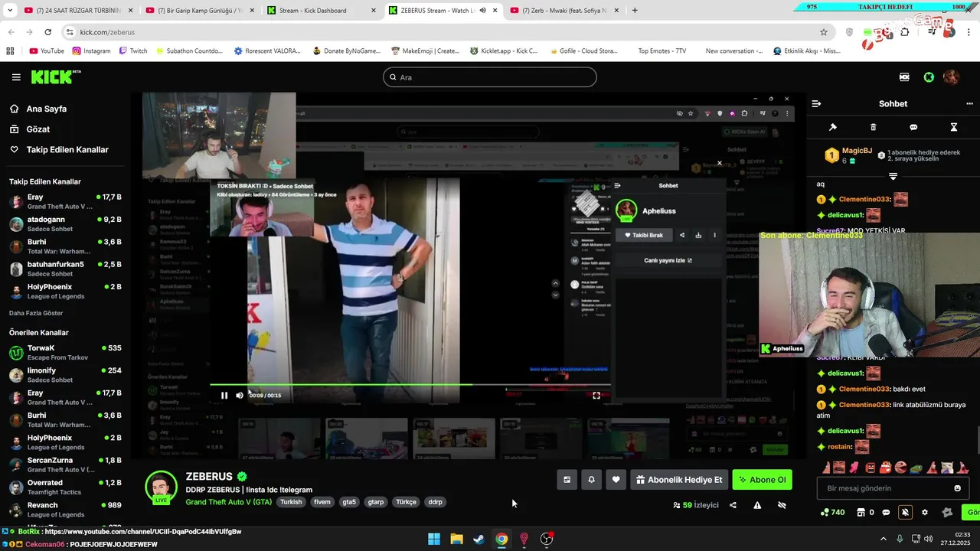Toggle the channel notification bell

click(x=591, y=480)
